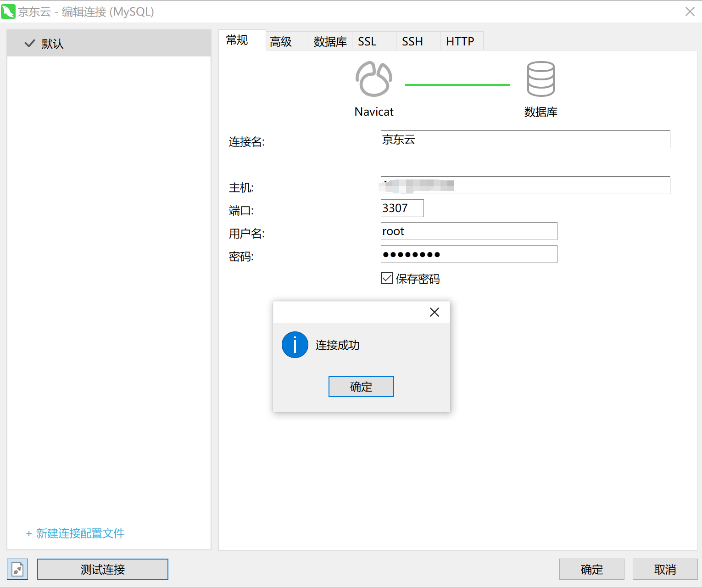
Task: Select the 默认 connection profile
Action: [109, 44]
